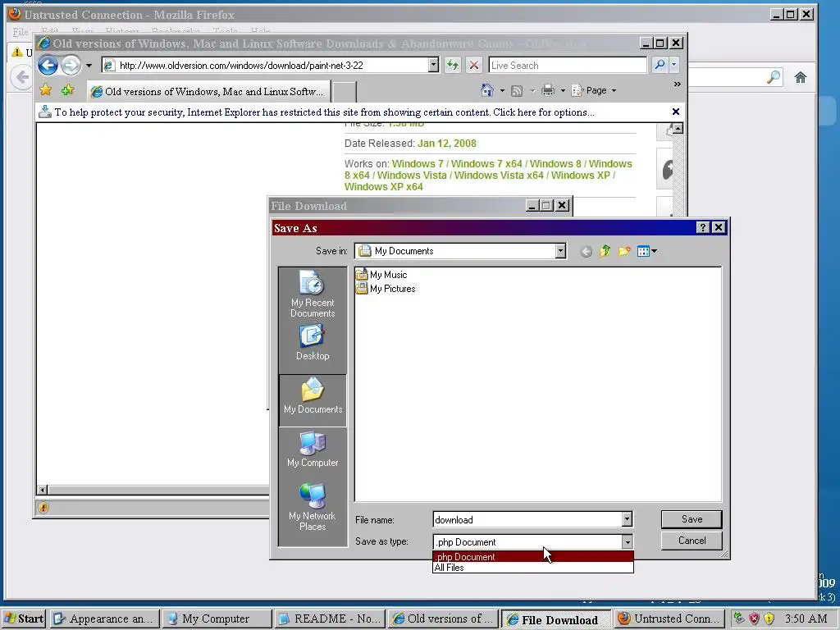Click the Save As go-back icon
Screen dimensions: 840x630
point(586,251)
